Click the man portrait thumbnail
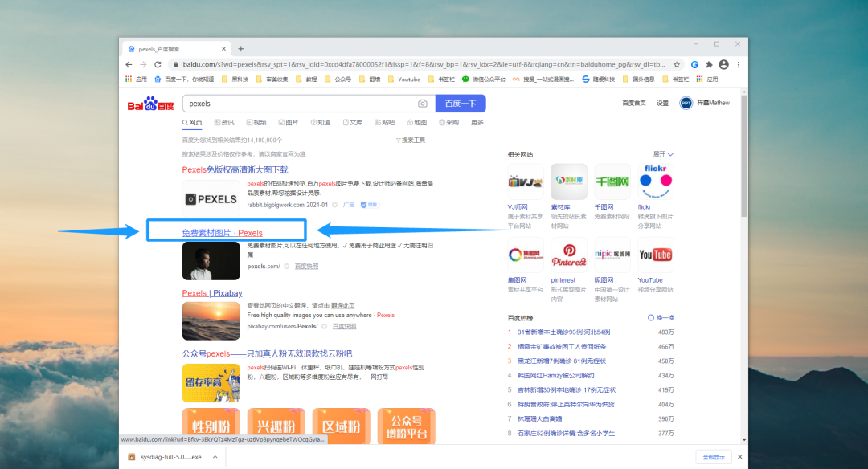The height and width of the screenshot is (469, 868). point(211,261)
